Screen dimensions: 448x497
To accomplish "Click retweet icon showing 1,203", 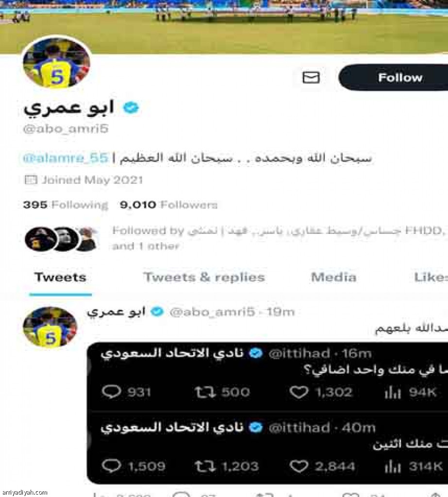I will click(205, 466).
